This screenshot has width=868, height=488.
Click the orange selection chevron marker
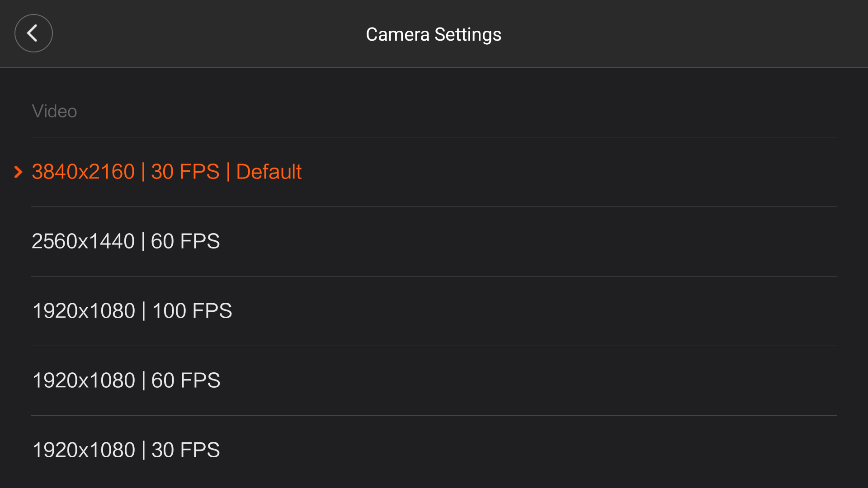18,172
